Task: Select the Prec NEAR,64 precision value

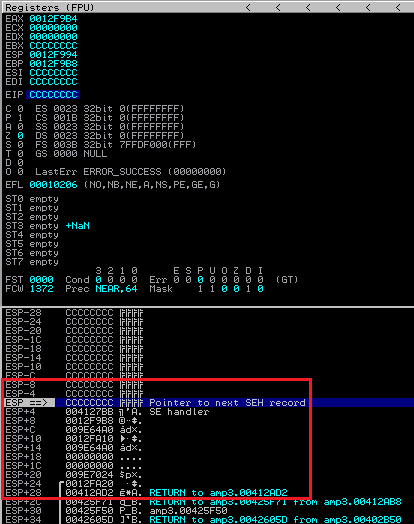Action: point(116,289)
